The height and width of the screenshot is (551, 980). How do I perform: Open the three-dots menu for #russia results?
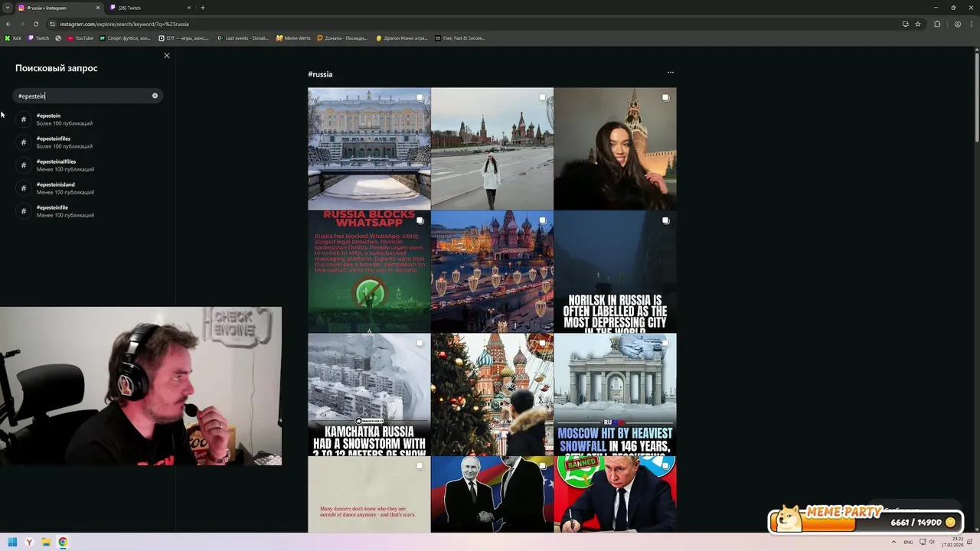coord(671,73)
